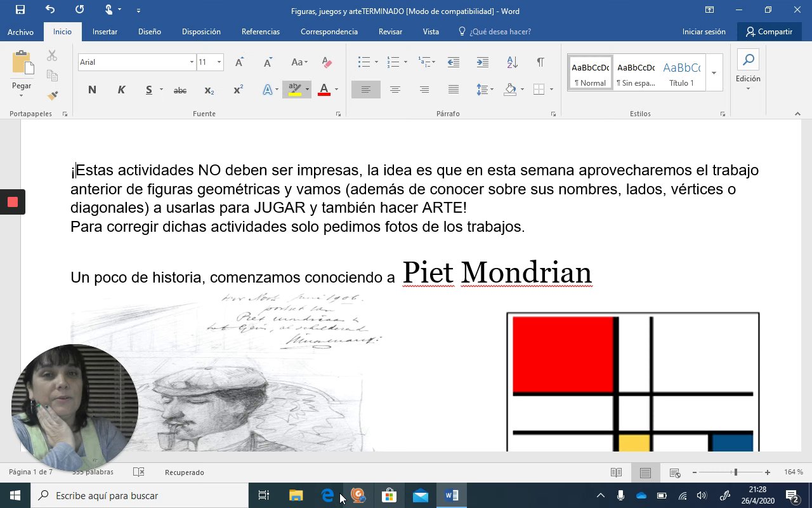This screenshot has width=812, height=508.
Task: Cut selection with the scissors icon
Action: pos(52,56)
